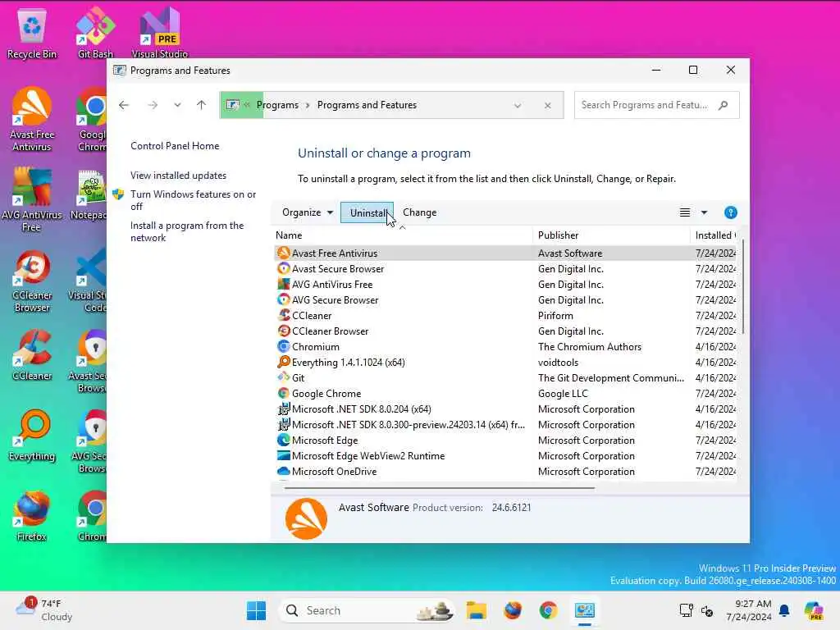This screenshot has width=840, height=630.
Task: Click the Uninstall toolbar button
Action: pyautogui.click(x=367, y=212)
